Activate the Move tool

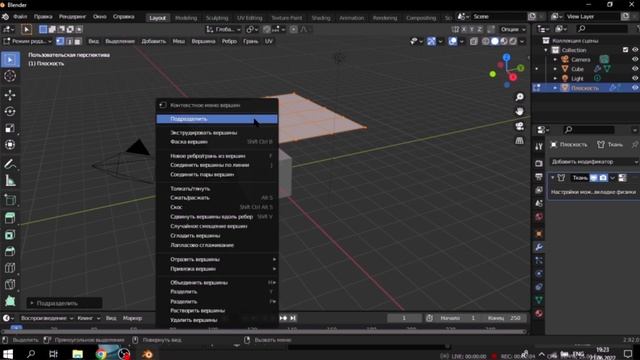(x=10, y=95)
